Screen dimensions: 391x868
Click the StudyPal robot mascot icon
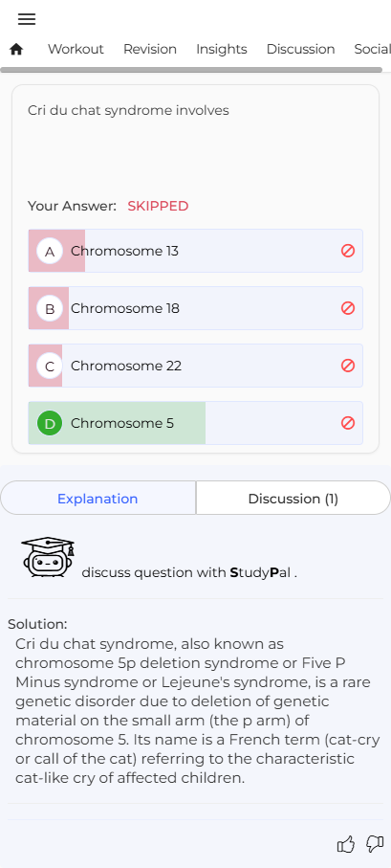pos(48,557)
